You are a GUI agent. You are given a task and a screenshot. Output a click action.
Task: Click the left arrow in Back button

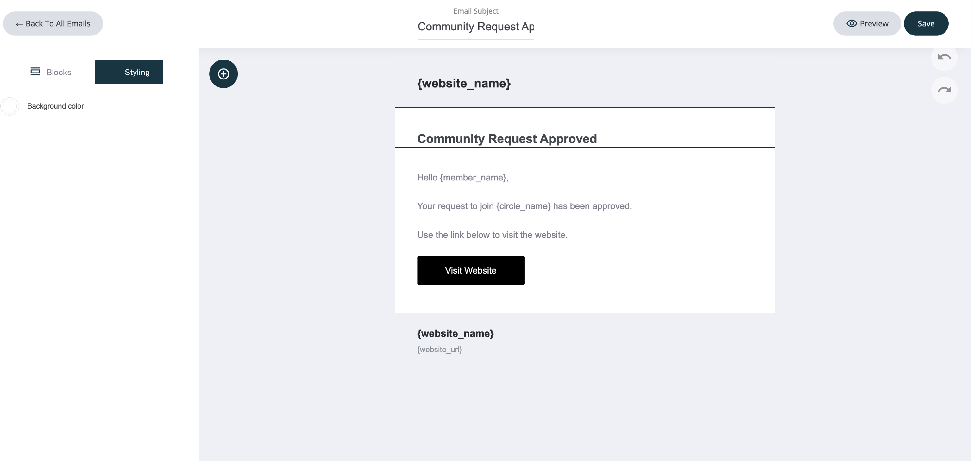[19, 24]
